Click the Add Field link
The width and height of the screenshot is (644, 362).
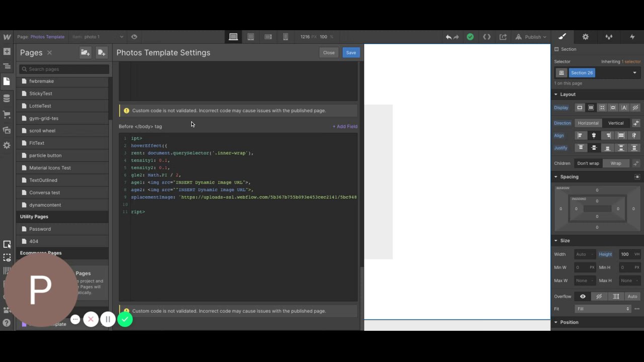[345, 127]
